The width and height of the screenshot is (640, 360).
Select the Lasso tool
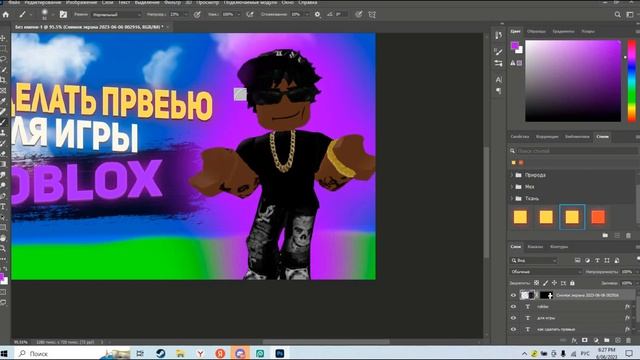point(3,59)
